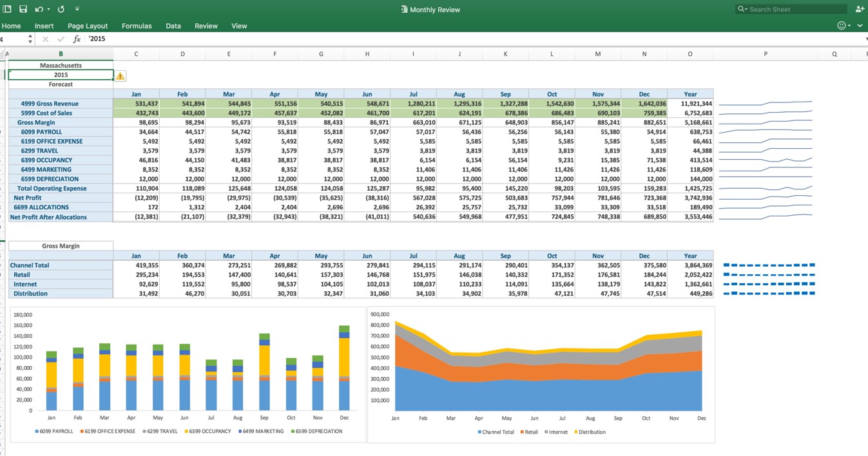Open the search scope dropdown in Search Sheet

(x=747, y=9)
